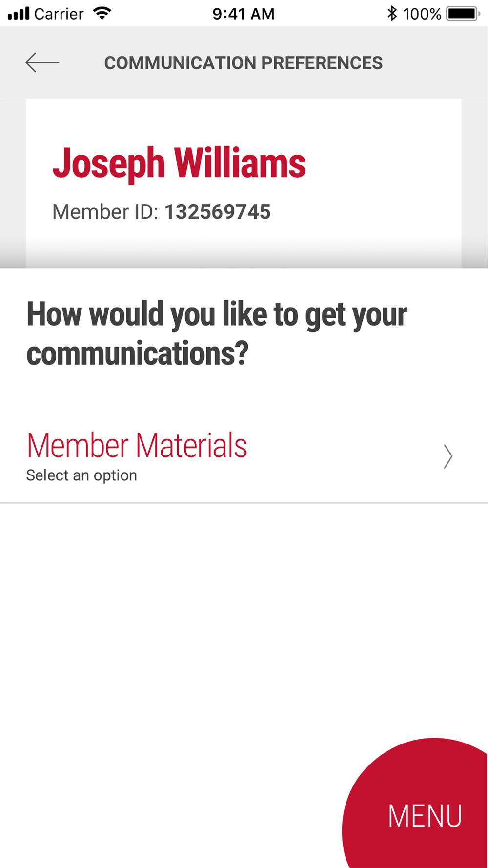
Task: Click the 'Select an option' text
Action: pos(81,475)
